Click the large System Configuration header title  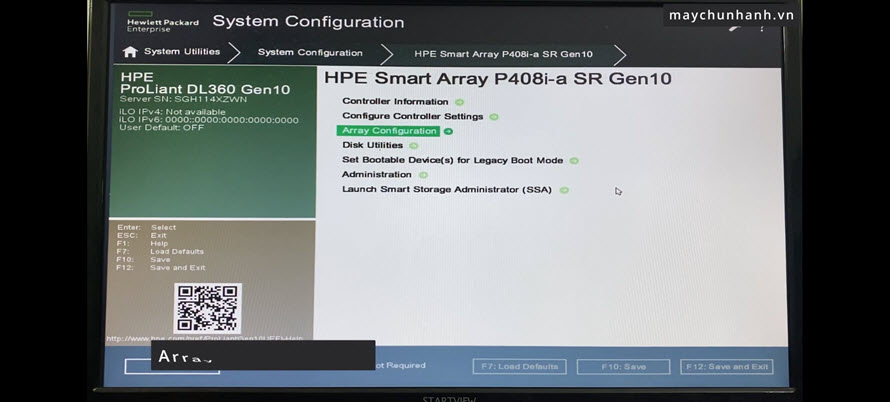[x=308, y=22]
